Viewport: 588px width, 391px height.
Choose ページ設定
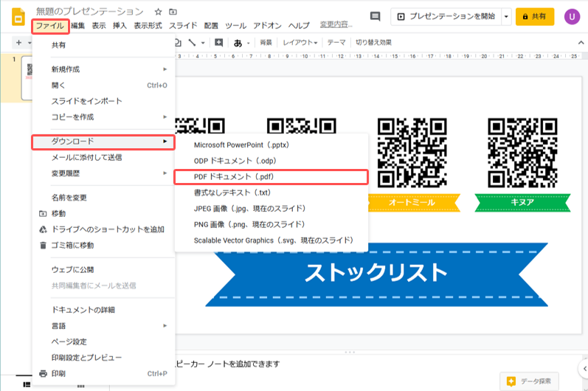click(103, 342)
